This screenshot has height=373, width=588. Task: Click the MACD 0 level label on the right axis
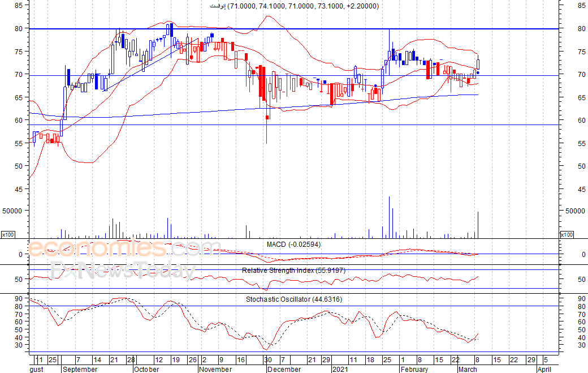click(583, 254)
